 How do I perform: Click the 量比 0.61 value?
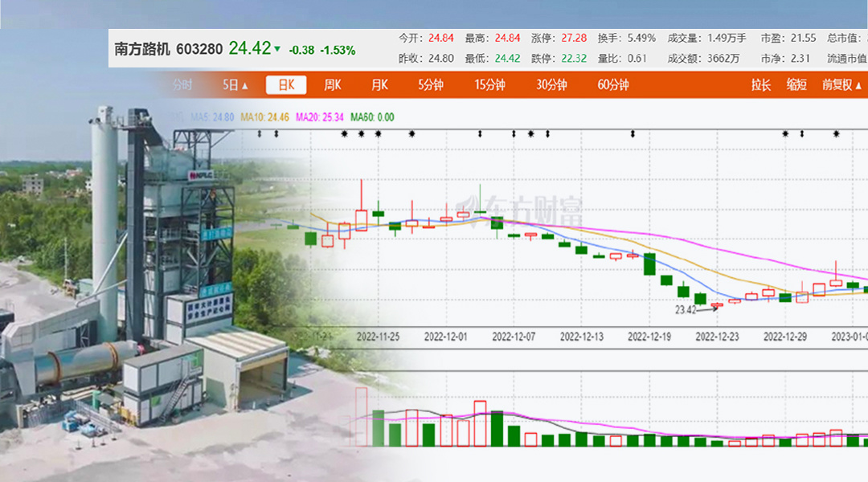637,59
